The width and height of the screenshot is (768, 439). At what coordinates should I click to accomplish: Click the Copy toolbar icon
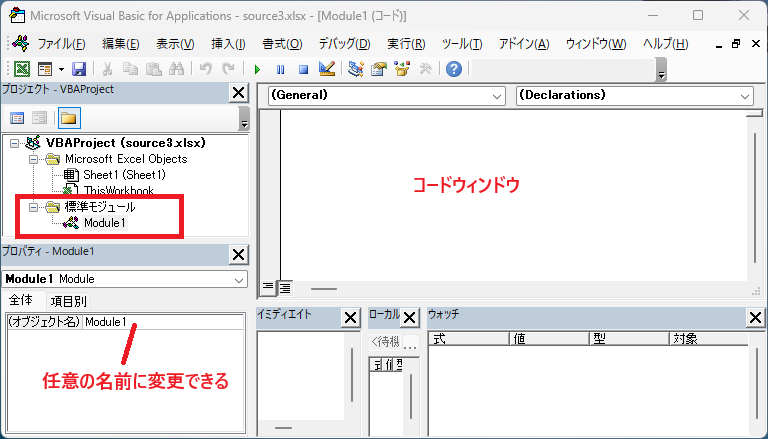tap(130, 69)
